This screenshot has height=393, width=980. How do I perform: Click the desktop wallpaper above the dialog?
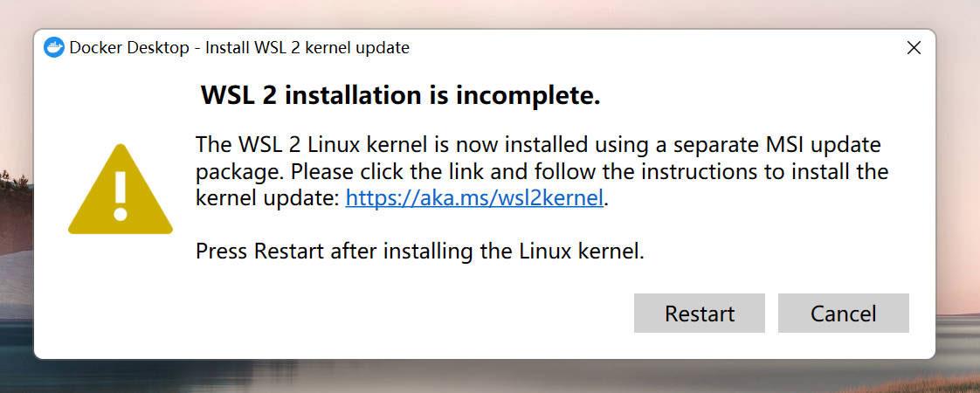(x=489, y=13)
